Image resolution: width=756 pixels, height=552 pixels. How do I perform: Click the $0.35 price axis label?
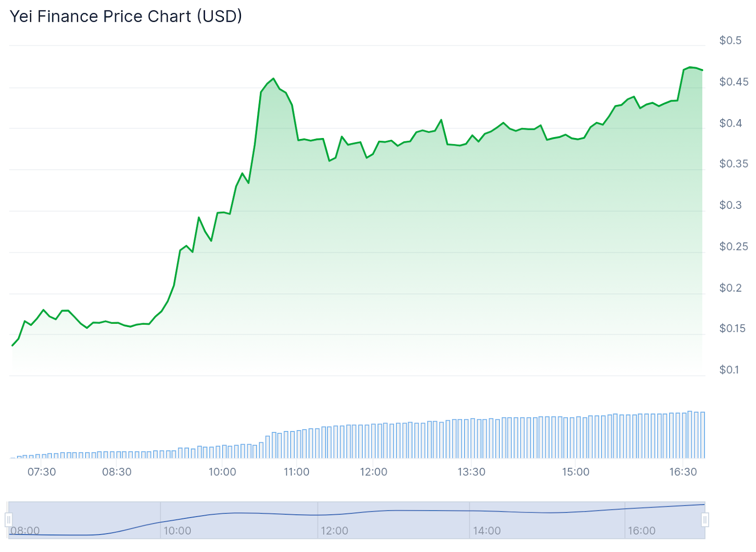pos(734,164)
